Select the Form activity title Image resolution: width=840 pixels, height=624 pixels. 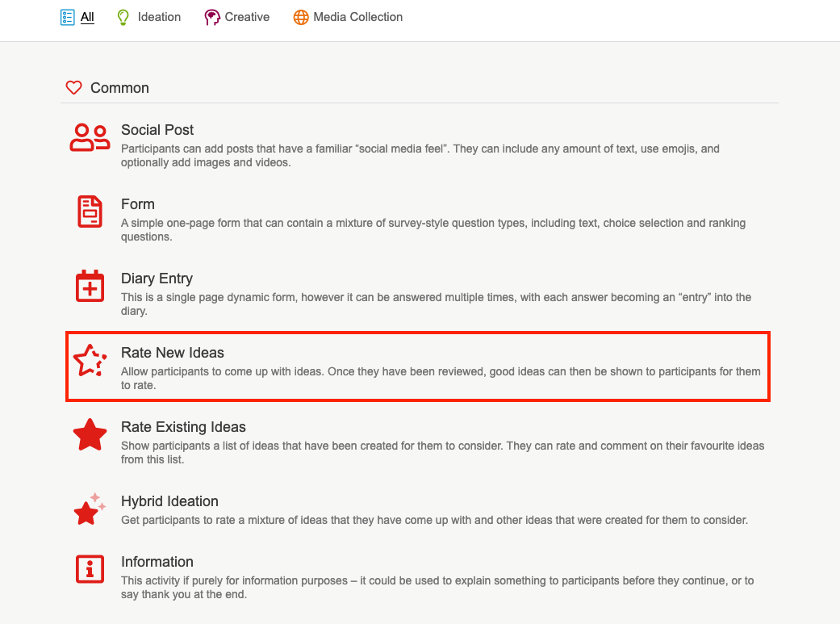point(138,204)
